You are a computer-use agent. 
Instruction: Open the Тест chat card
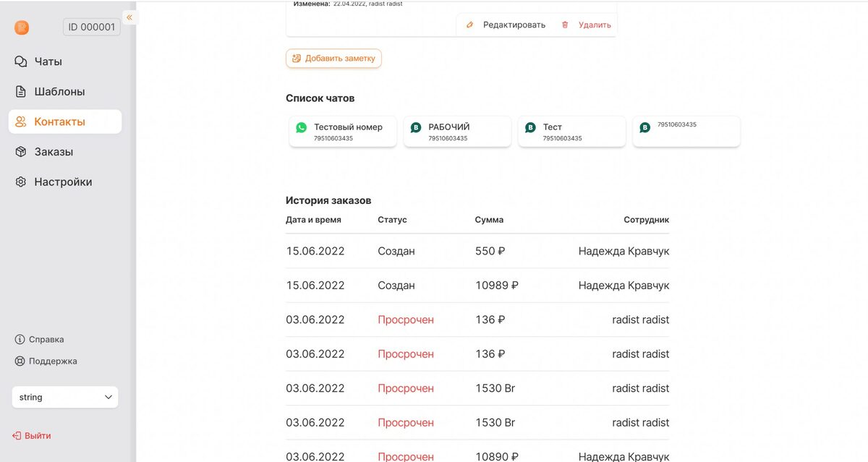(571, 132)
